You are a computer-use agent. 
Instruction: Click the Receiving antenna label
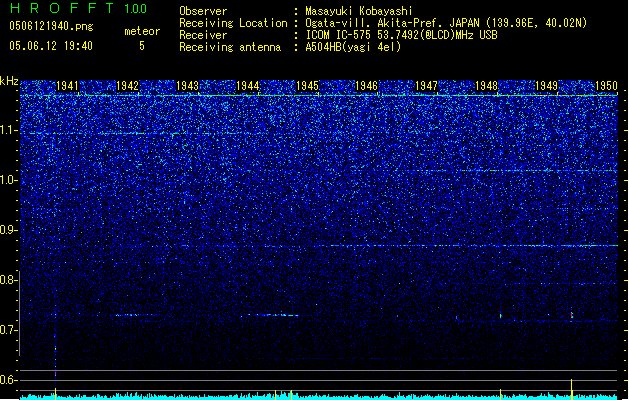pyautogui.click(x=230, y=47)
